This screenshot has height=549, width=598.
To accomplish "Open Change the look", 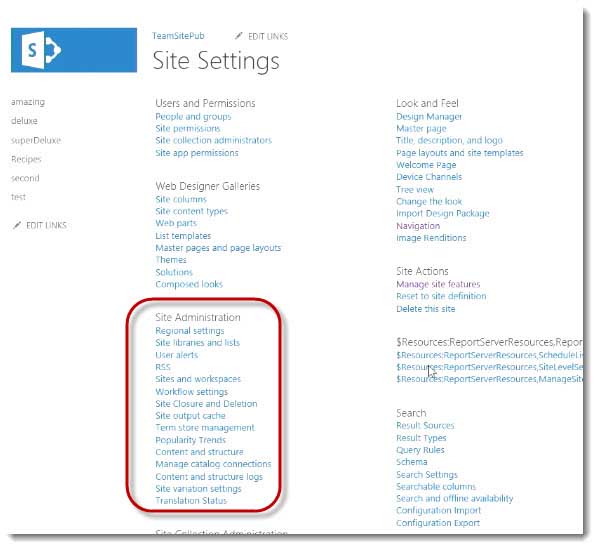I will pyautogui.click(x=429, y=201).
